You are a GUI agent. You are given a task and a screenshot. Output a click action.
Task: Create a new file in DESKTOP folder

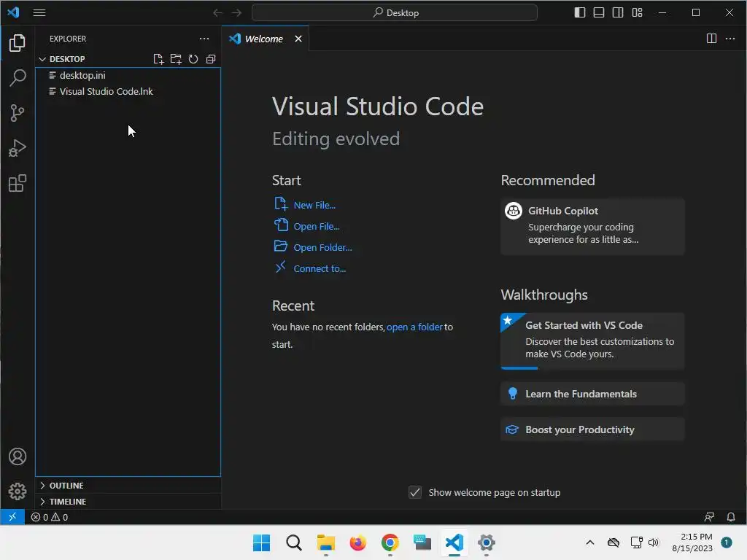158,59
